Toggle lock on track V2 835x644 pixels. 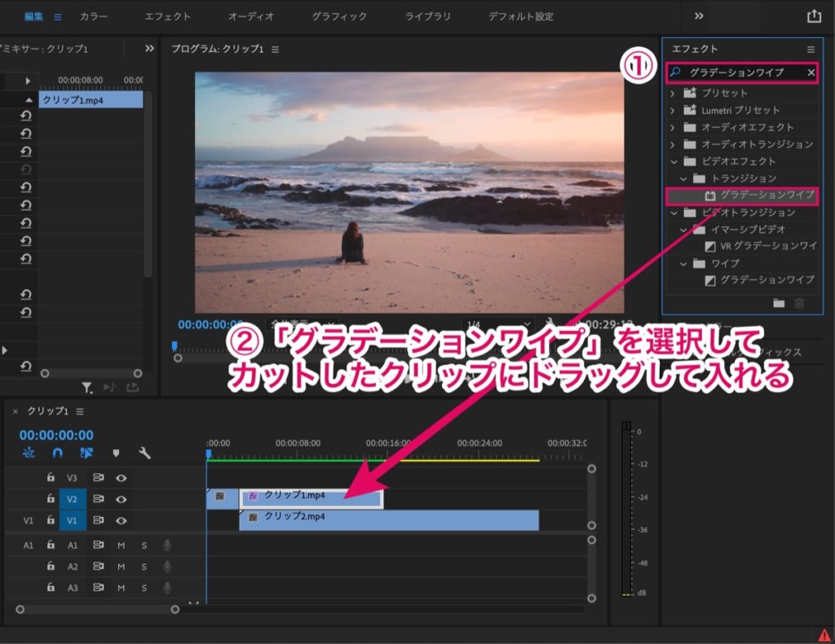coord(51,499)
